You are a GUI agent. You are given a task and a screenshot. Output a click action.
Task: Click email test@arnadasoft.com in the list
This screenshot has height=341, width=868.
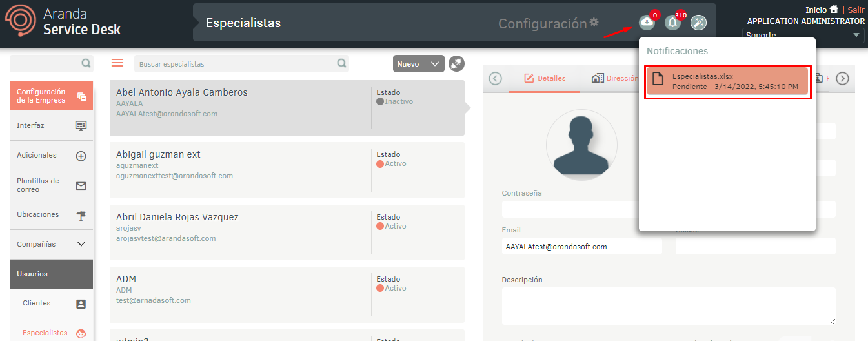[x=154, y=300]
